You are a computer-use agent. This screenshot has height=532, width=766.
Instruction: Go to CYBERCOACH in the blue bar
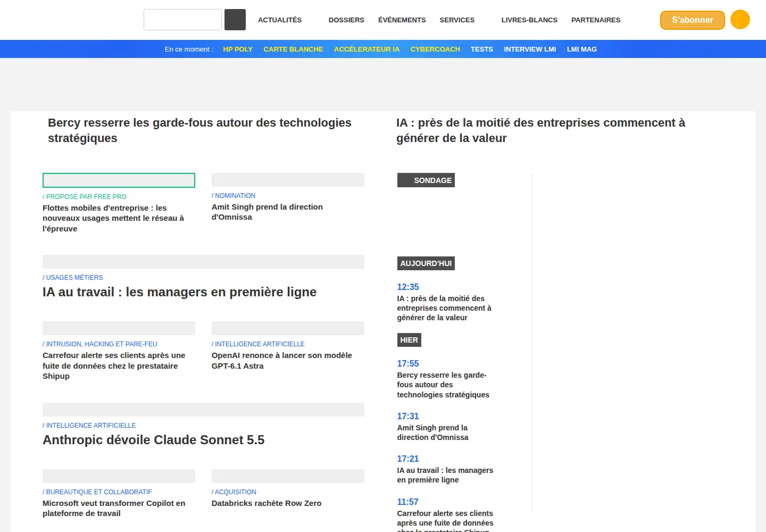click(x=435, y=49)
